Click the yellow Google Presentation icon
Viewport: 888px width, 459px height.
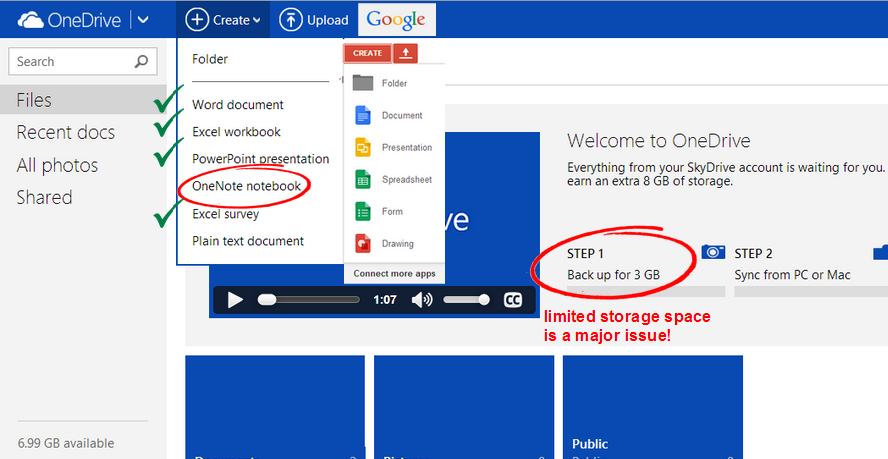(x=362, y=147)
